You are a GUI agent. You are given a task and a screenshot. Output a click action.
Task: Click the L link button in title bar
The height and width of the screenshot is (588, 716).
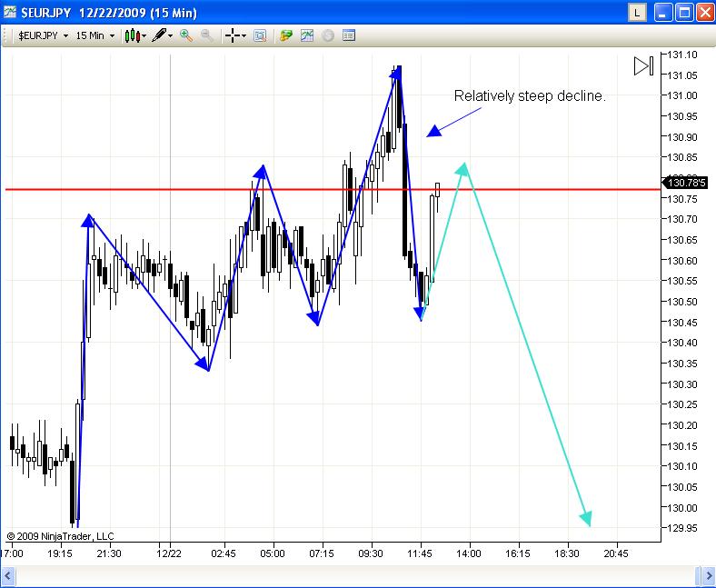click(x=637, y=13)
